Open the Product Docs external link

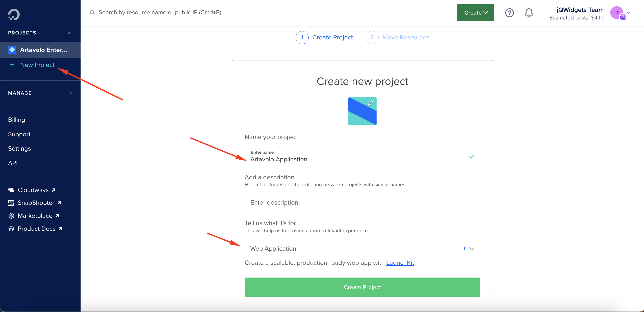tap(40, 229)
